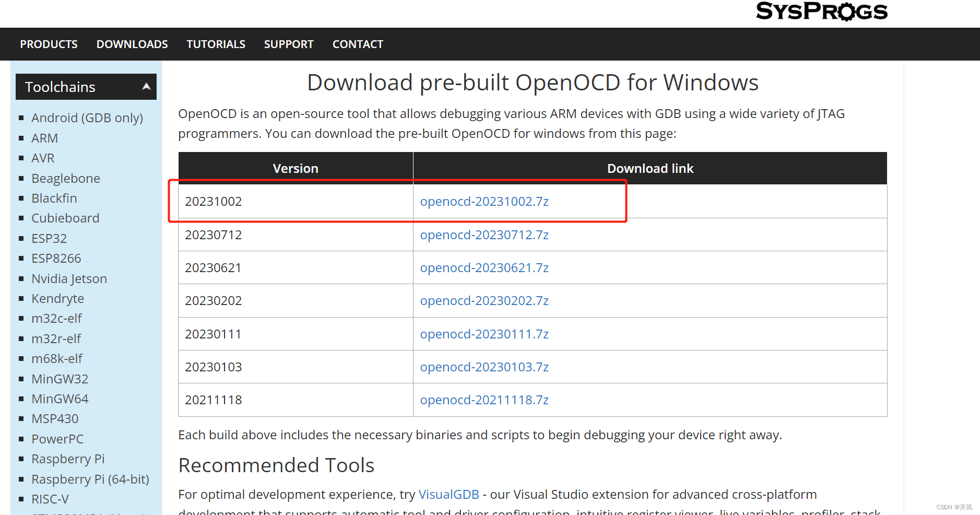Open the PRODUCTS menu
This screenshot has height=515, width=980.
49,44
